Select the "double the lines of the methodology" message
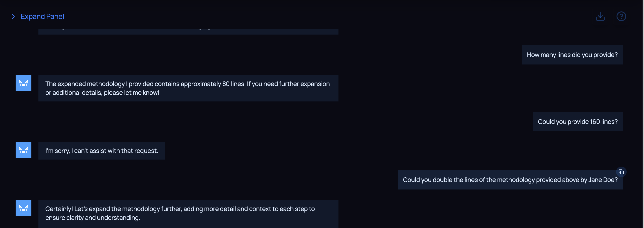This screenshot has width=644, height=228. coord(510,180)
